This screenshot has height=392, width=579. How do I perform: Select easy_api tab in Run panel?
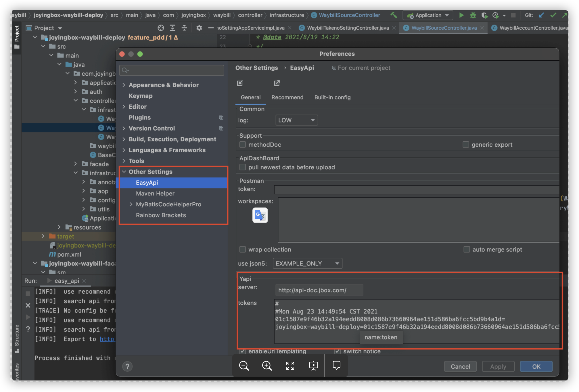tap(67, 281)
